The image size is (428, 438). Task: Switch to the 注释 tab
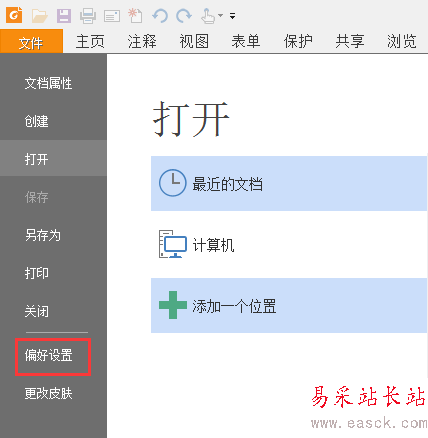pos(142,41)
